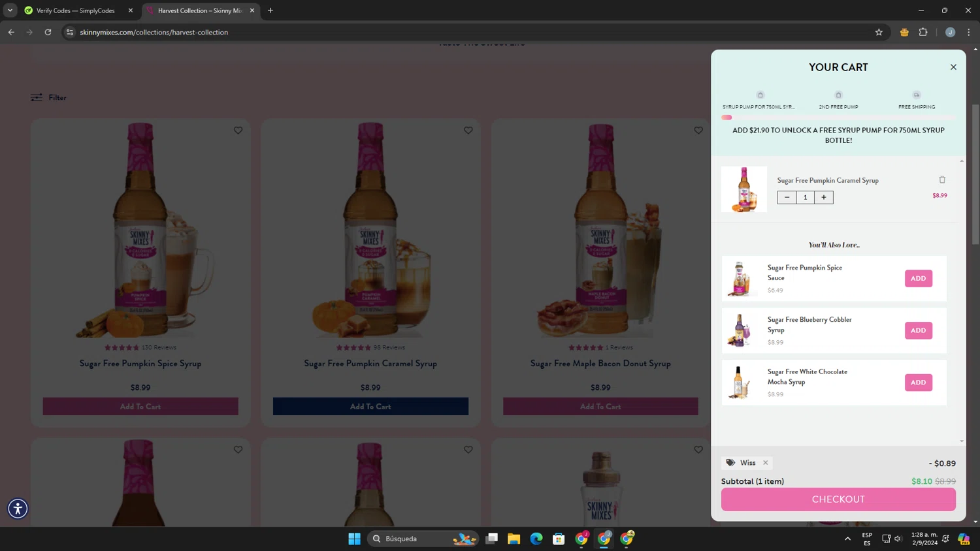Click the cart rewards progress bar
The image size is (980, 551).
838,118
